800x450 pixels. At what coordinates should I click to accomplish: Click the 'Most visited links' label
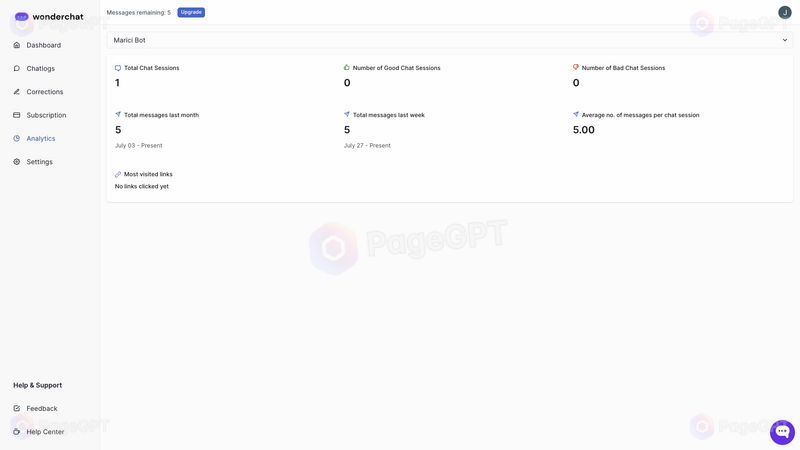tap(148, 174)
